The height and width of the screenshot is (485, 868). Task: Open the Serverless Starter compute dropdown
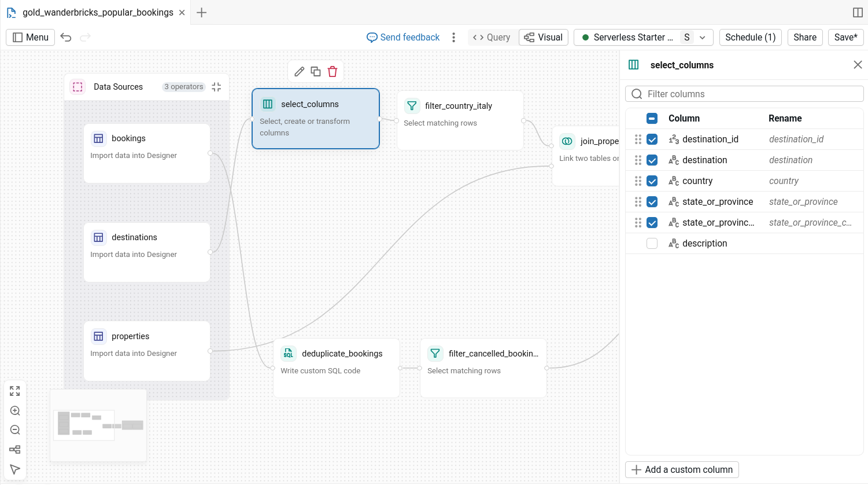644,37
